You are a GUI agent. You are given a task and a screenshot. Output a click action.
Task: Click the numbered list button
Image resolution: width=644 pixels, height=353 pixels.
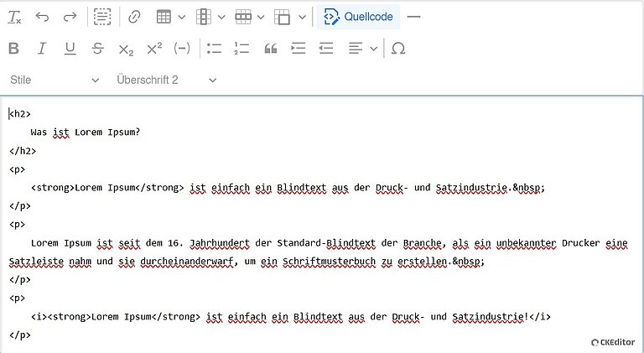point(242,49)
